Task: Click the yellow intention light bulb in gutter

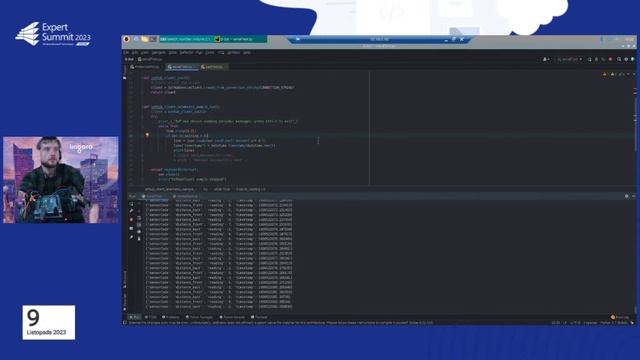Action: (147, 135)
